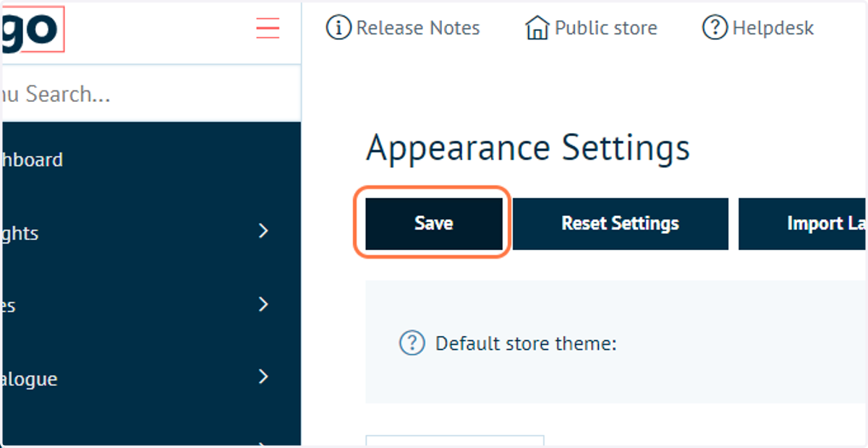Image resolution: width=868 pixels, height=448 pixels.
Task: Click help icon beside Default store theme
Action: (412, 343)
